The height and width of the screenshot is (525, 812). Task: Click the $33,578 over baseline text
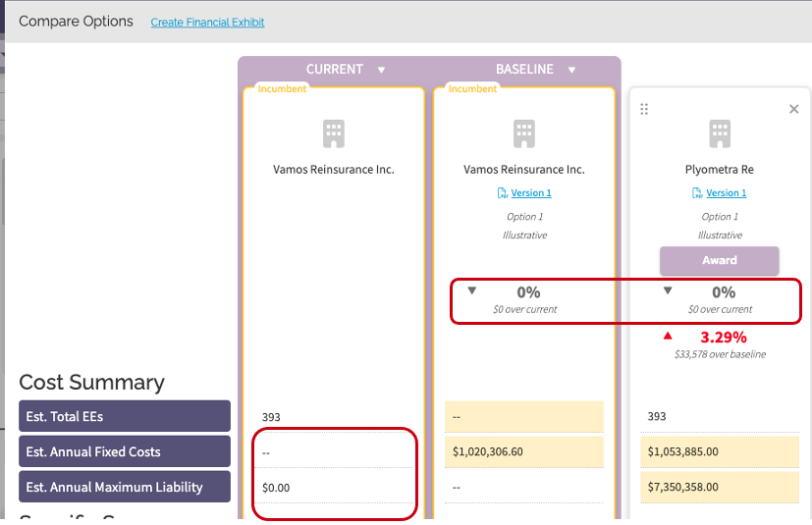pos(720,354)
